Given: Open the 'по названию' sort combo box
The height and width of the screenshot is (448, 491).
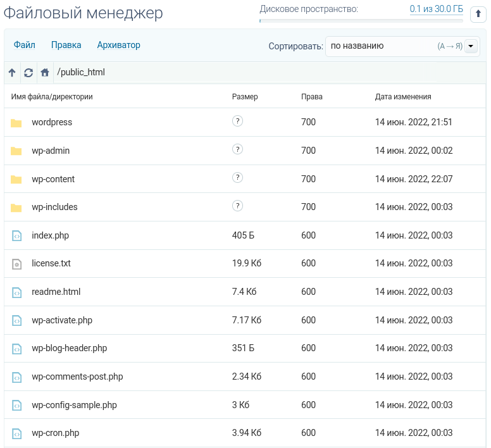Looking at the screenshot, I should click(392, 46).
